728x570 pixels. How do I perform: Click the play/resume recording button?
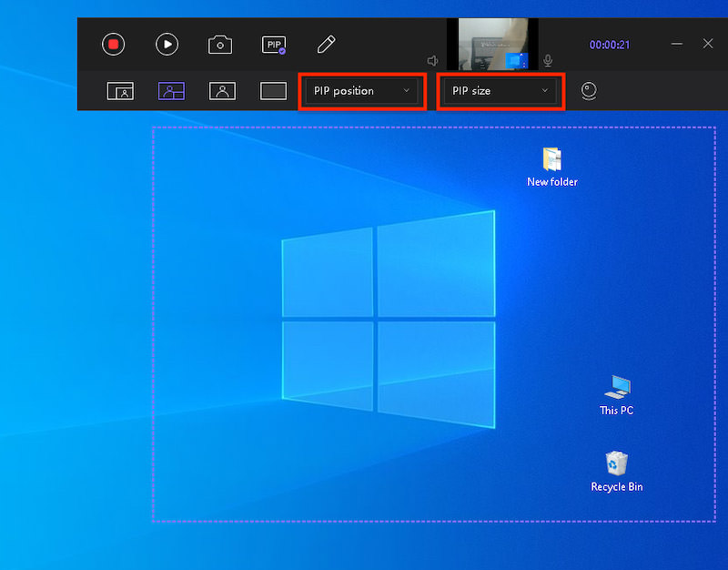[167, 45]
